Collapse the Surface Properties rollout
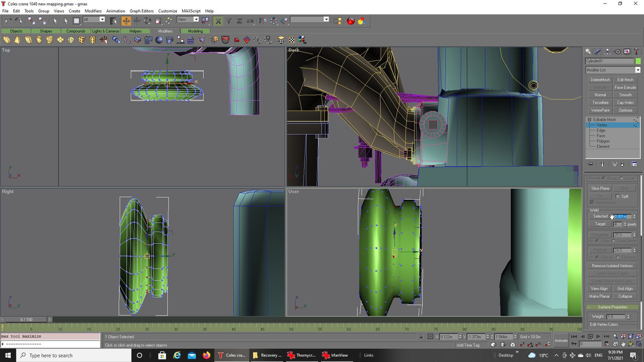 click(612, 307)
